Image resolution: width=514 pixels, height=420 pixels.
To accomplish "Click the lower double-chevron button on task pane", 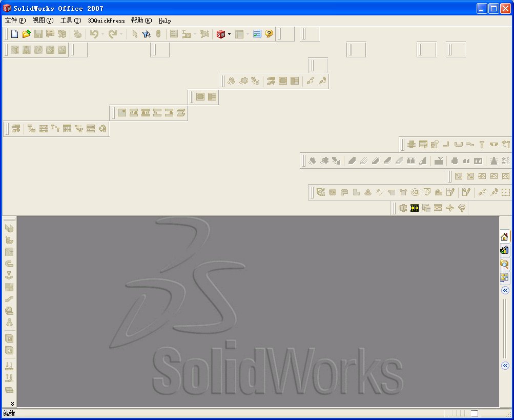I will pyautogui.click(x=505, y=366).
